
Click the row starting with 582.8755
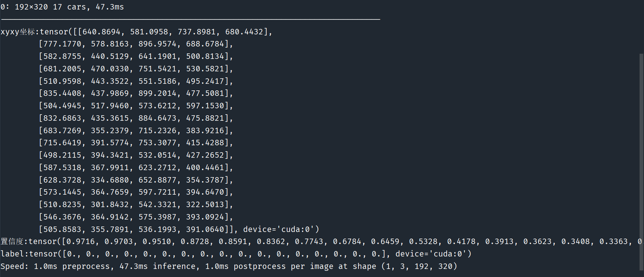136,56
